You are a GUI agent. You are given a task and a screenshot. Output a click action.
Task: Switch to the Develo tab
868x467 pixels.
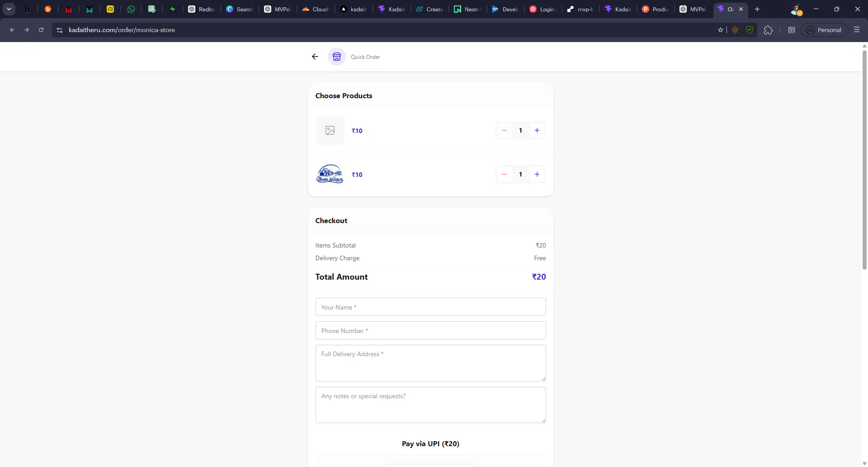505,9
